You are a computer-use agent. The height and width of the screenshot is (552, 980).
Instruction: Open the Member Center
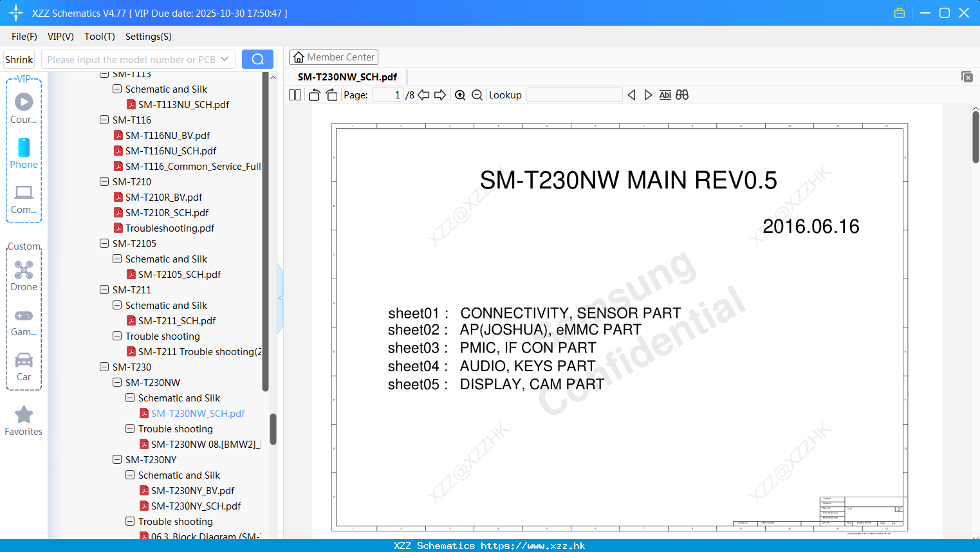[333, 57]
